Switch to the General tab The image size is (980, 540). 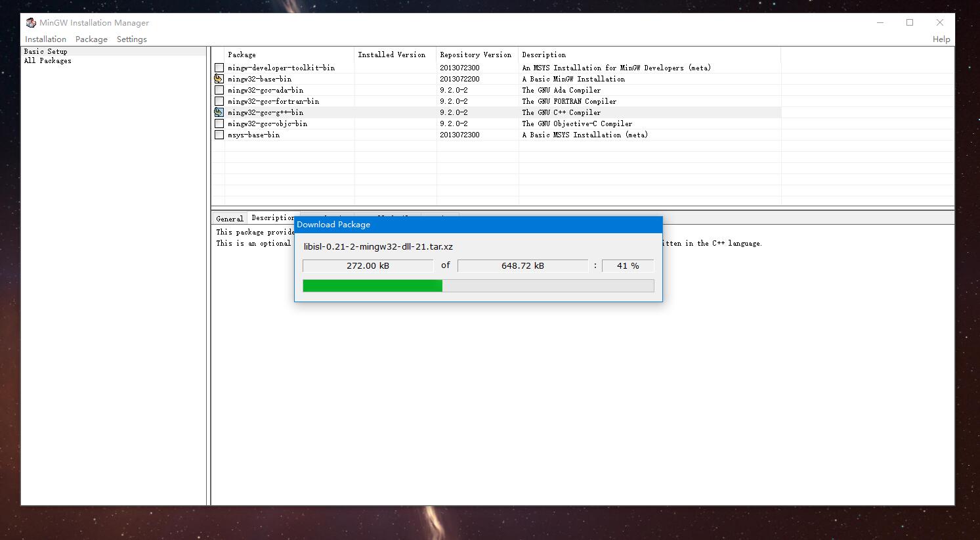230,219
